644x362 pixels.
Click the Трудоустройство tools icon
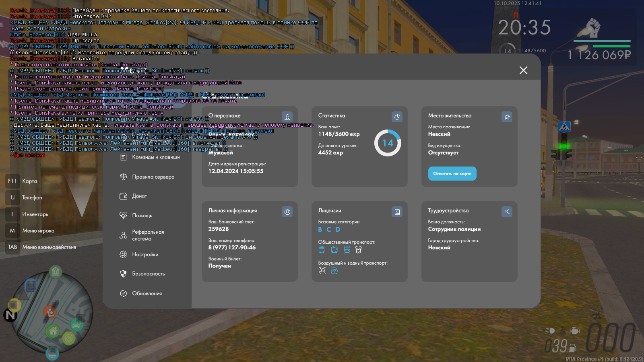pyautogui.click(x=507, y=212)
